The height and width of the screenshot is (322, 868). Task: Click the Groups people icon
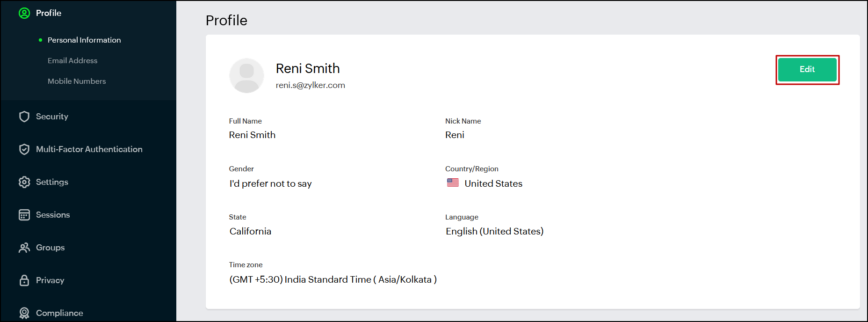[24, 248]
